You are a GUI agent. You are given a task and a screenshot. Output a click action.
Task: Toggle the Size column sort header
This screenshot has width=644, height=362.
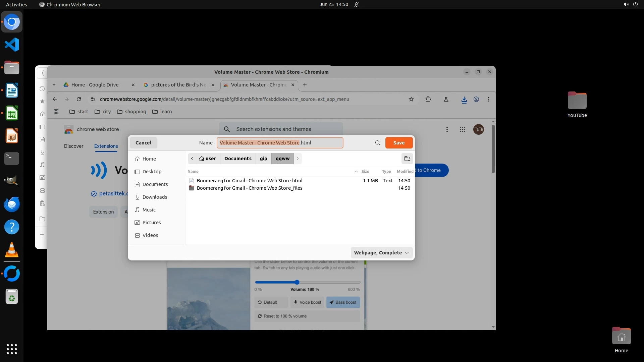tap(365, 171)
